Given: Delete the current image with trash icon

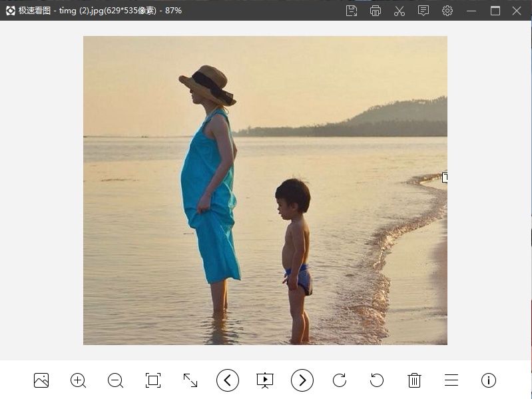Looking at the screenshot, I should [x=414, y=380].
